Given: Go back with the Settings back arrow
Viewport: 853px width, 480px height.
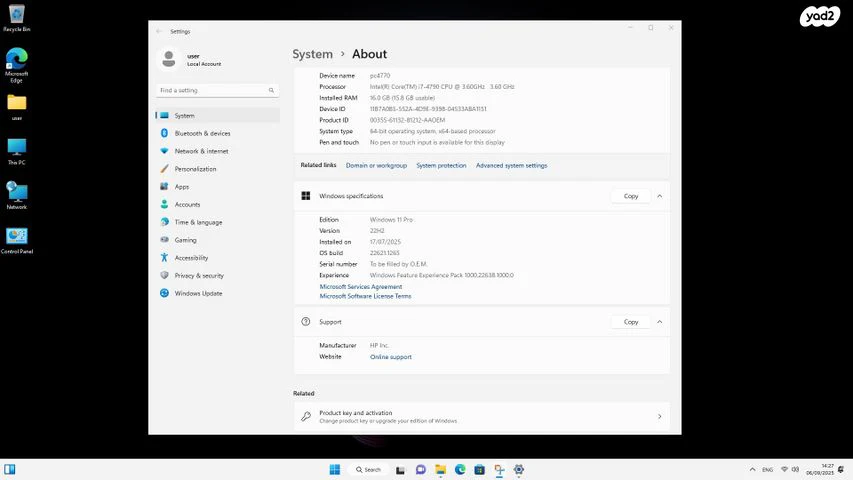Looking at the screenshot, I should pos(159,32).
